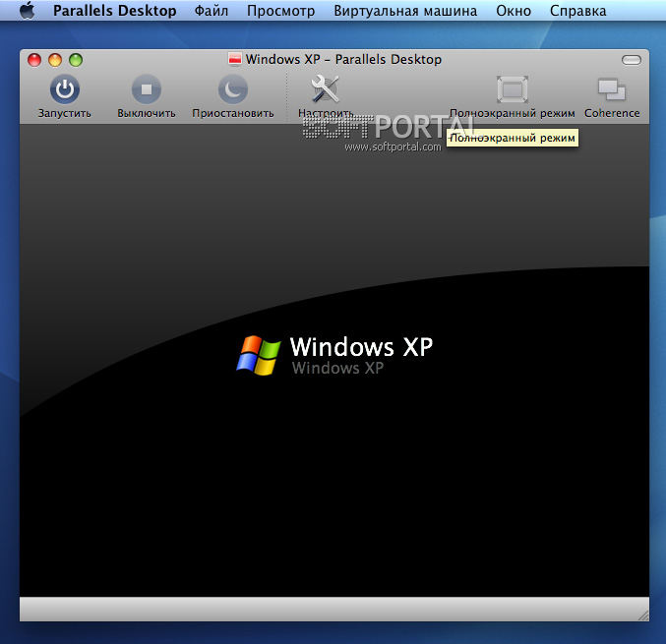
Task: Open the Виртуальная машина menu
Action: pos(405,11)
